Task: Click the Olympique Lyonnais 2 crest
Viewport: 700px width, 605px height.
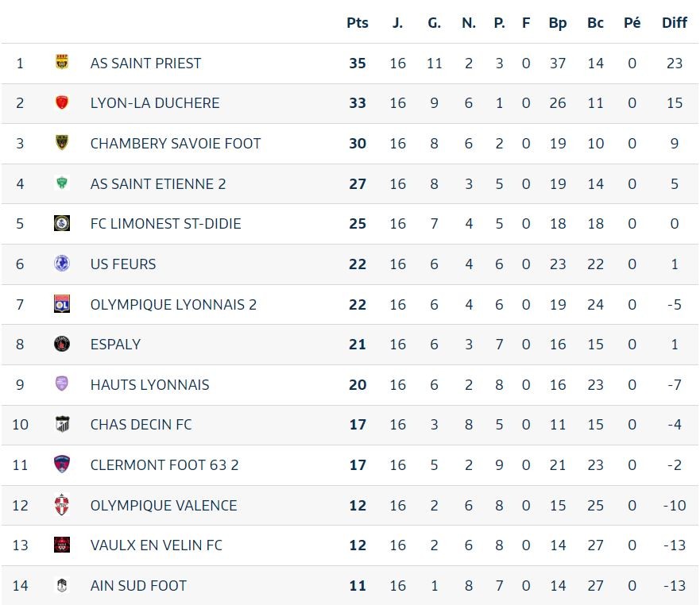Action: tap(62, 304)
